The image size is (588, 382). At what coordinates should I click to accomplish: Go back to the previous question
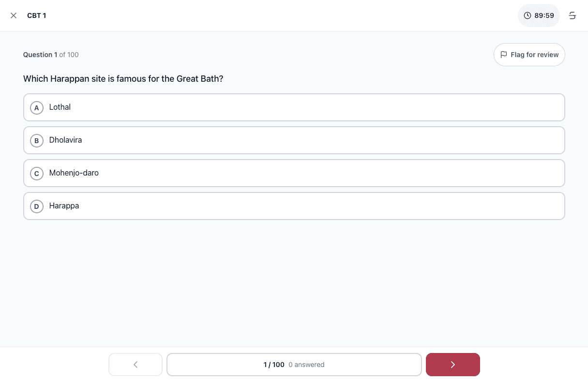pos(136,365)
